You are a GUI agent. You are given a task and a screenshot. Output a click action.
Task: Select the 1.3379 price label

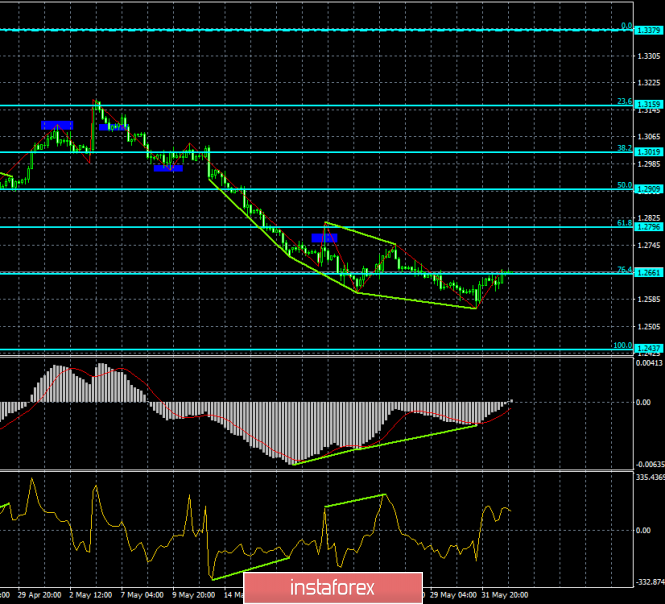[x=649, y=29]
